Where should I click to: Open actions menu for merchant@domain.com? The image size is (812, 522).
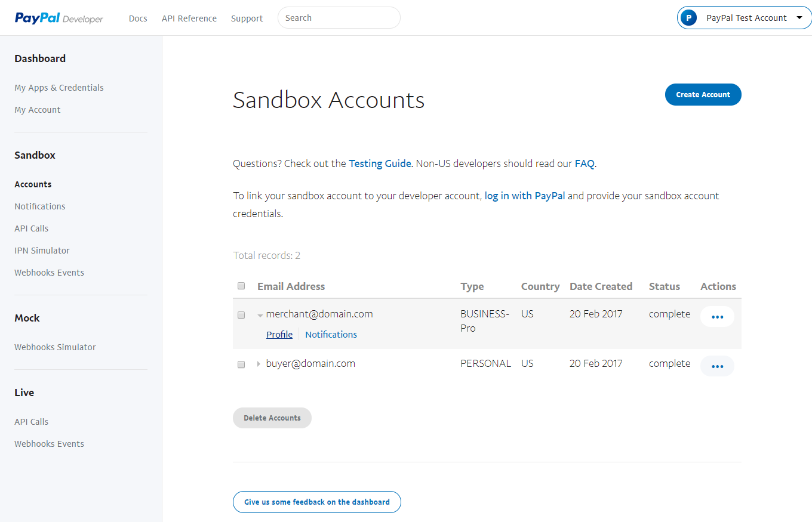(717, 316)
